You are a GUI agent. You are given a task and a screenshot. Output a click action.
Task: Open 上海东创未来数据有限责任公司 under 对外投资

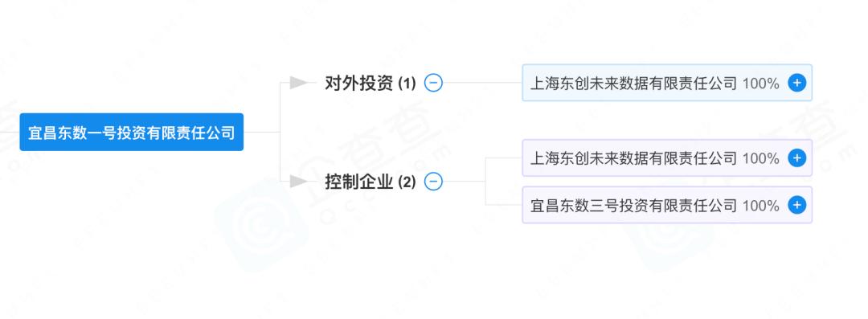(x=633, y=84)
